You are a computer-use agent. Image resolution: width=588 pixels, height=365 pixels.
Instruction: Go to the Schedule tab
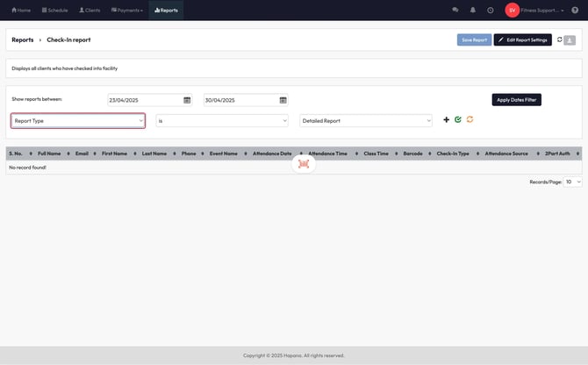(54, 10)
